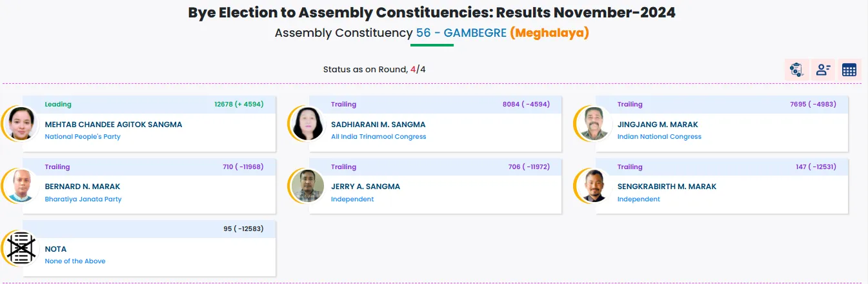
Task: Click the None of the Above text
Action: pyautogui.click(x=75, y=261)
